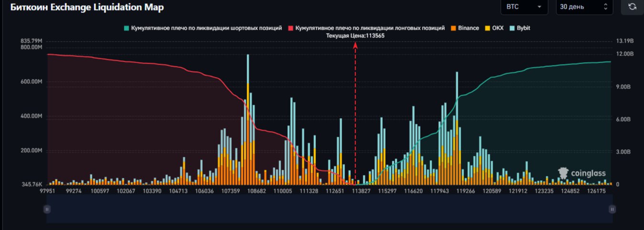This screenshot has height=230, width=644.
Task: Click the right range slider handle
Action: [612, 209]
